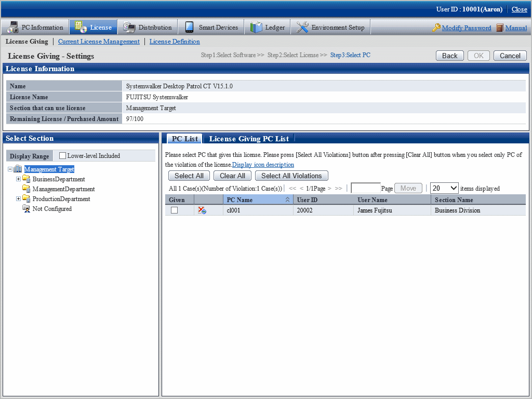Open the Smart Devices menu
This screenshot has width=532, height=399.
tap(211, 27)
